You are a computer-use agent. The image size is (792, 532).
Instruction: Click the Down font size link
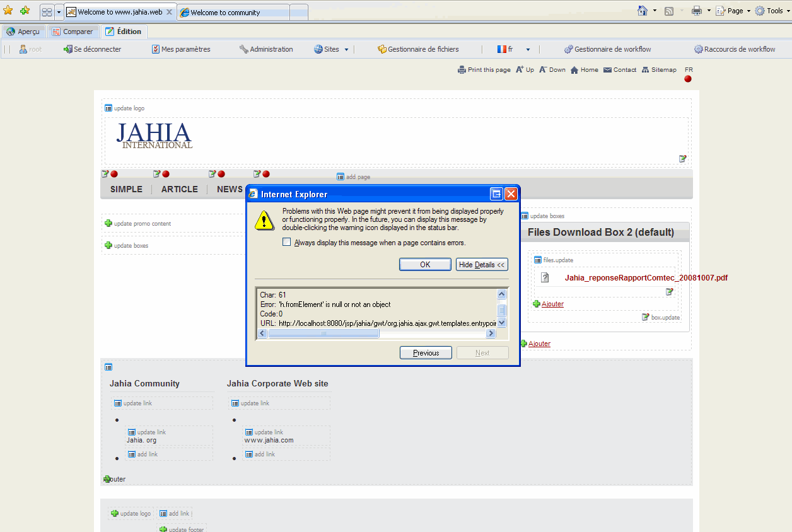point(552,70)
